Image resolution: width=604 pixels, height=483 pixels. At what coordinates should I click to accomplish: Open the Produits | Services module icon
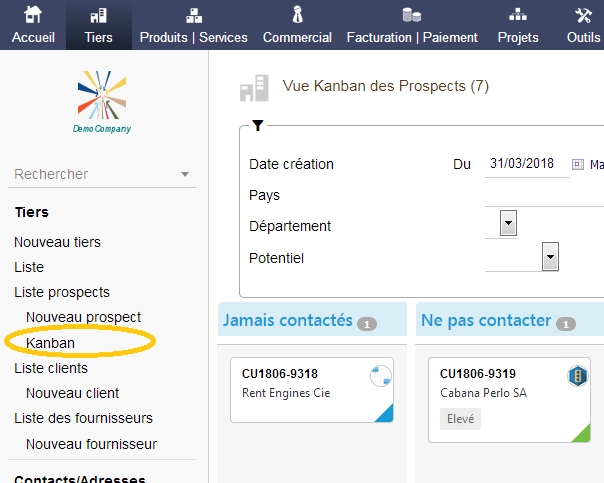(194, 15)
